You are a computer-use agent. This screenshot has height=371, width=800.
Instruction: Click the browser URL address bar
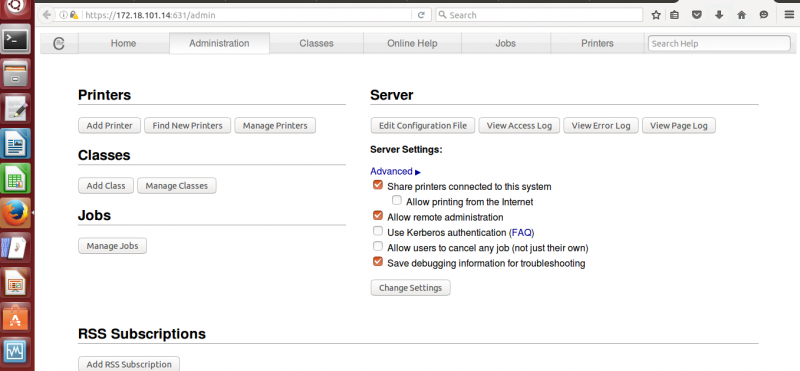pos(248,15)
